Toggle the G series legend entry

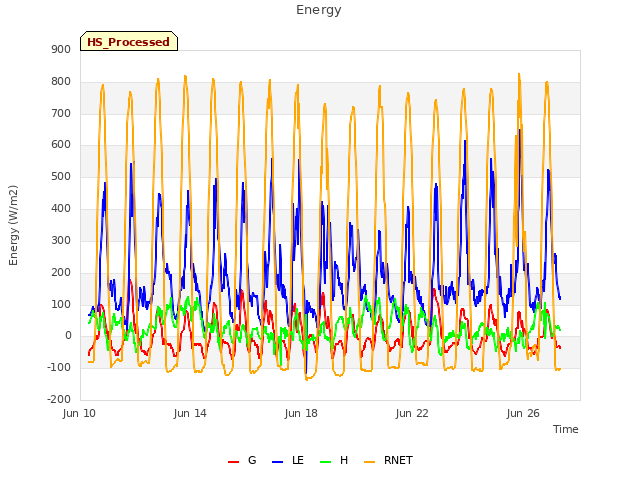point(242,460)
